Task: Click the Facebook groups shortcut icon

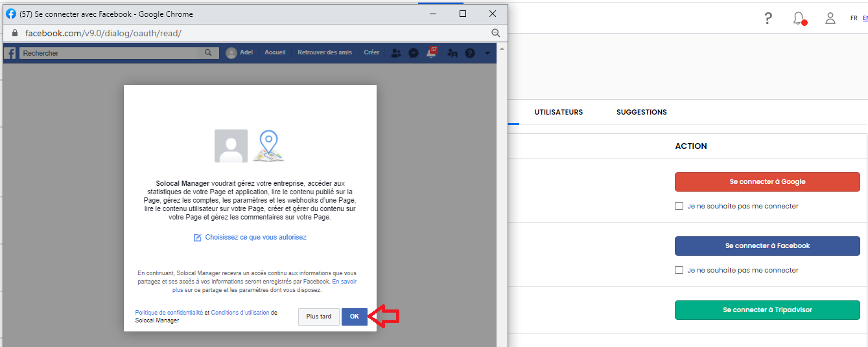Action: click(x=452, y=53)
